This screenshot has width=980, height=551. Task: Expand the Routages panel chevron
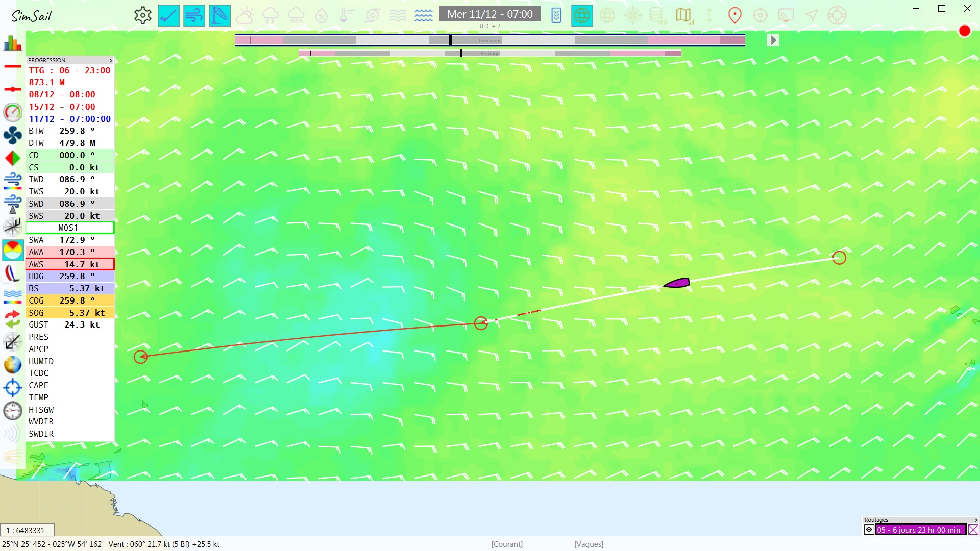click(976, 520)
